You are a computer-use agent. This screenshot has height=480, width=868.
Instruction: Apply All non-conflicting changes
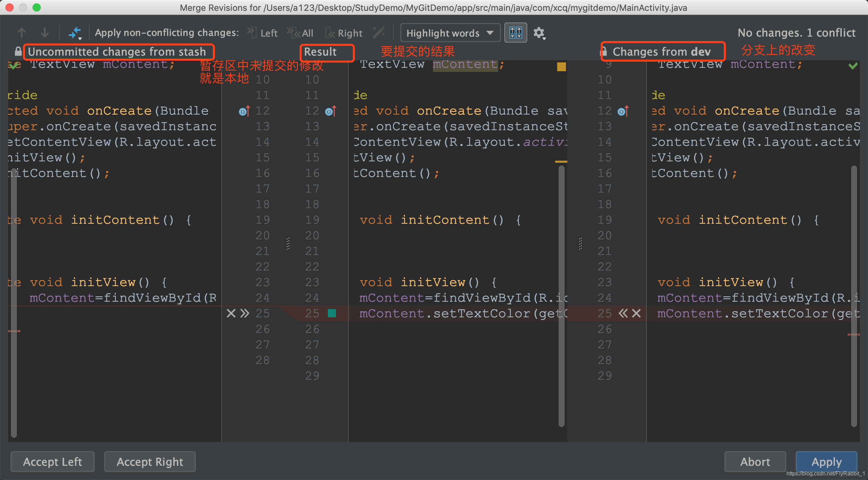[301, 33]
